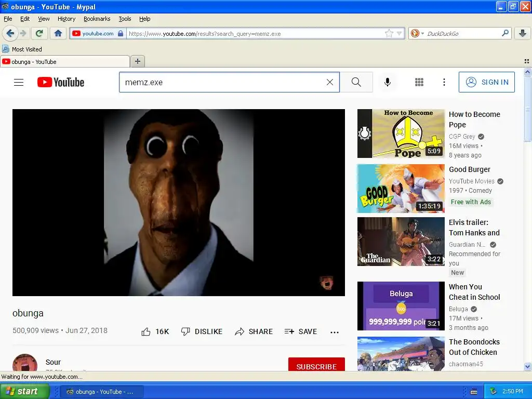532x399 pixels.
Task: Expand the URL history dropdown arrow
Action: click(x=400, y=33)
